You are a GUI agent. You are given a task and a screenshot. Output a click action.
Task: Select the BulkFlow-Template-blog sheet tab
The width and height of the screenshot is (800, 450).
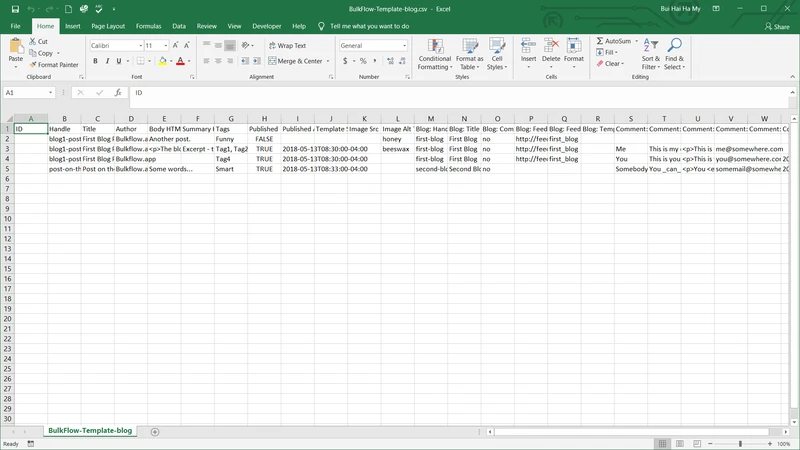[x=90, y=431]
